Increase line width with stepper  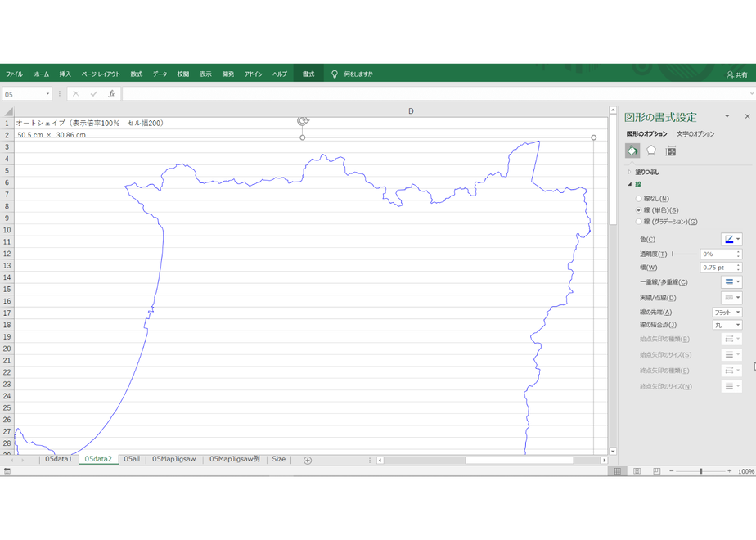click(x=738, y=265)
